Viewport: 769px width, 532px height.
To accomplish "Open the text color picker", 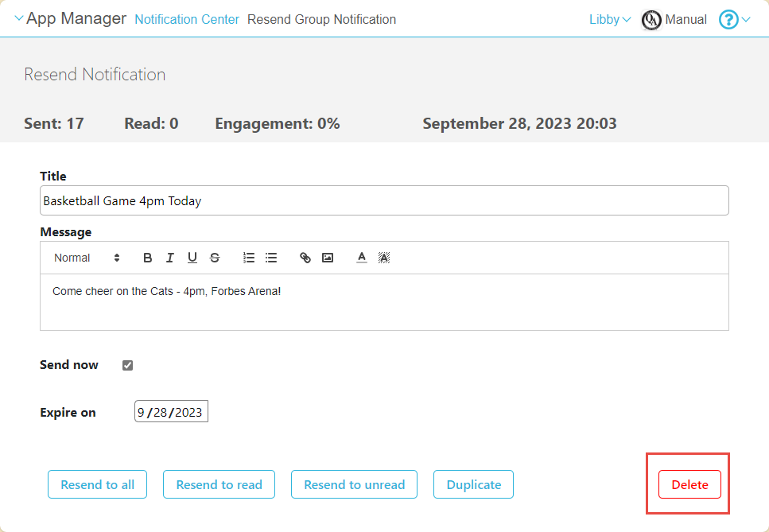I will tap(362, 258).
